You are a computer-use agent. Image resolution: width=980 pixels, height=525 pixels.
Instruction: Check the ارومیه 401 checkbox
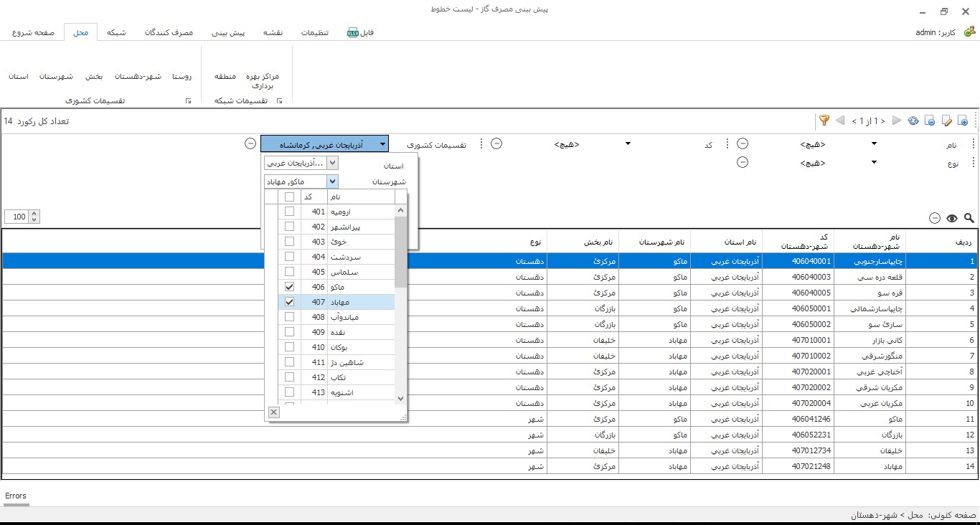coord(289,212)
